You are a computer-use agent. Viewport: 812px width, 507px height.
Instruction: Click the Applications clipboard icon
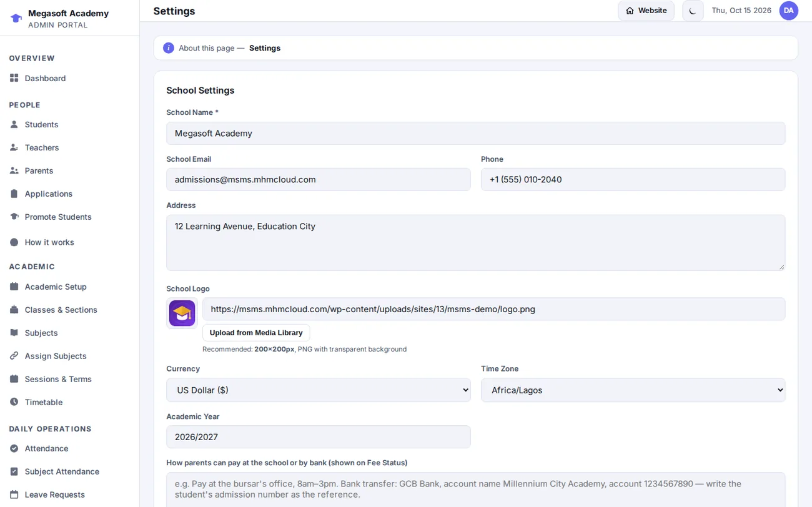(x=14, y=194)
